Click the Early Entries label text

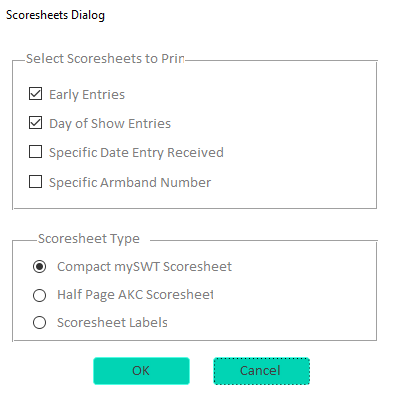(87, 95)
